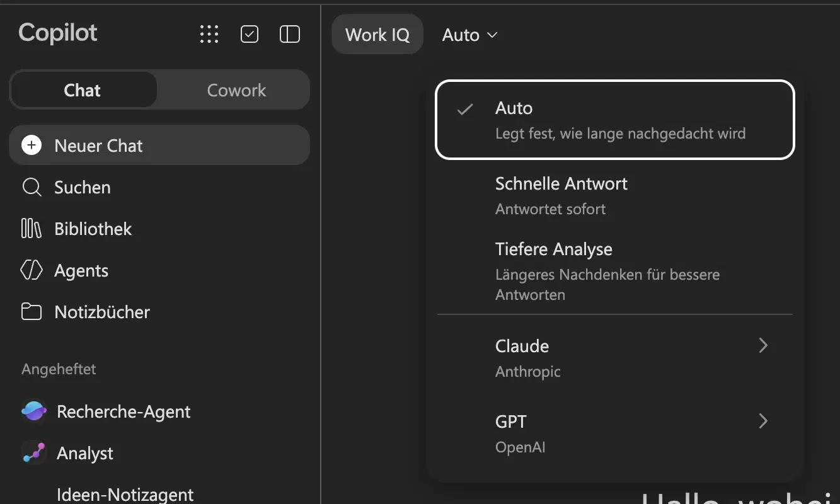Image resolution: width=840 pixels, height=504 pixels.
Task: Click the Agents code-bracket icon
Action: (32, 270)
